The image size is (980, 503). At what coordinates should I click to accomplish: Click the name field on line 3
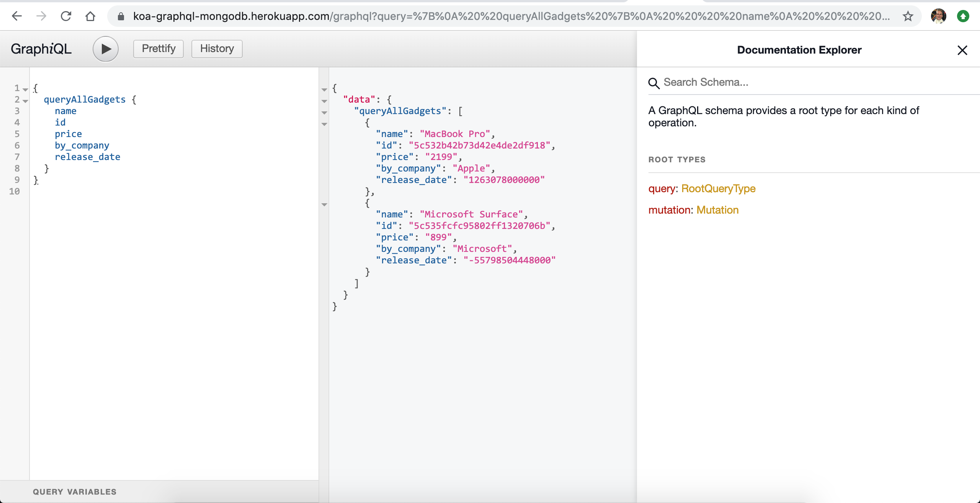click(x=65, y=111)
